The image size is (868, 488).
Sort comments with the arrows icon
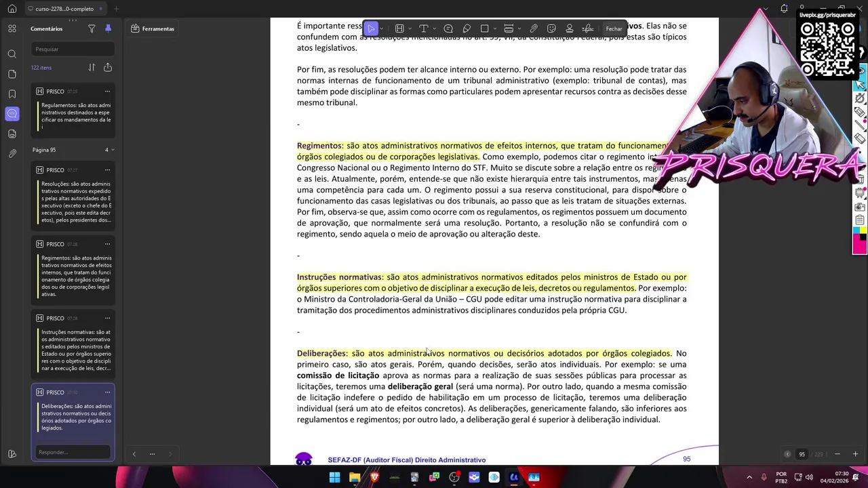click(x=92, y=67)
